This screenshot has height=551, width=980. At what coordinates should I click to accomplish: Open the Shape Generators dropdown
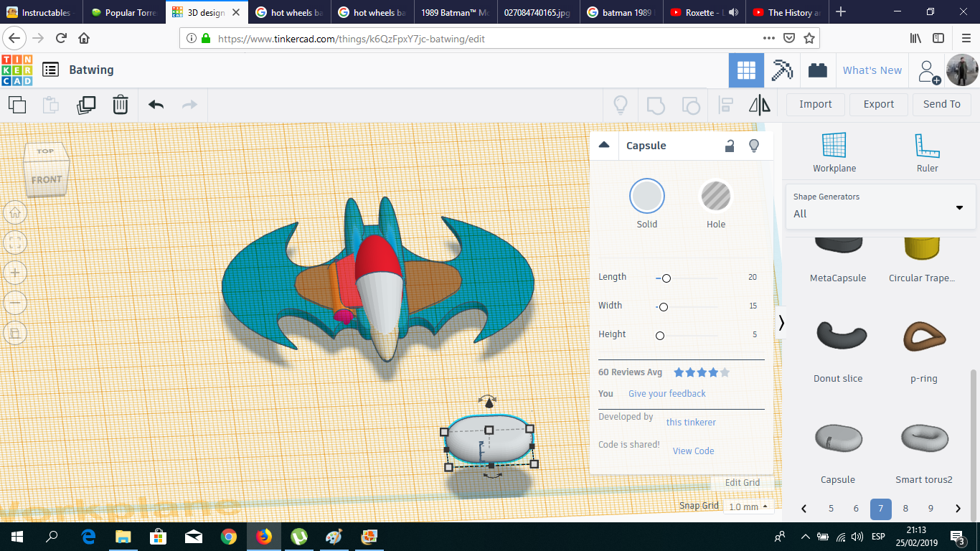(880, 207)
